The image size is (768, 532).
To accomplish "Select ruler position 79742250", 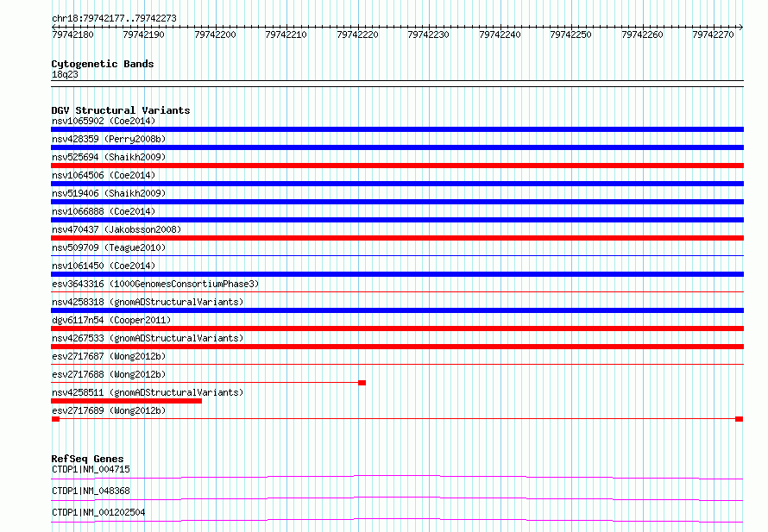I will [570, 34].
